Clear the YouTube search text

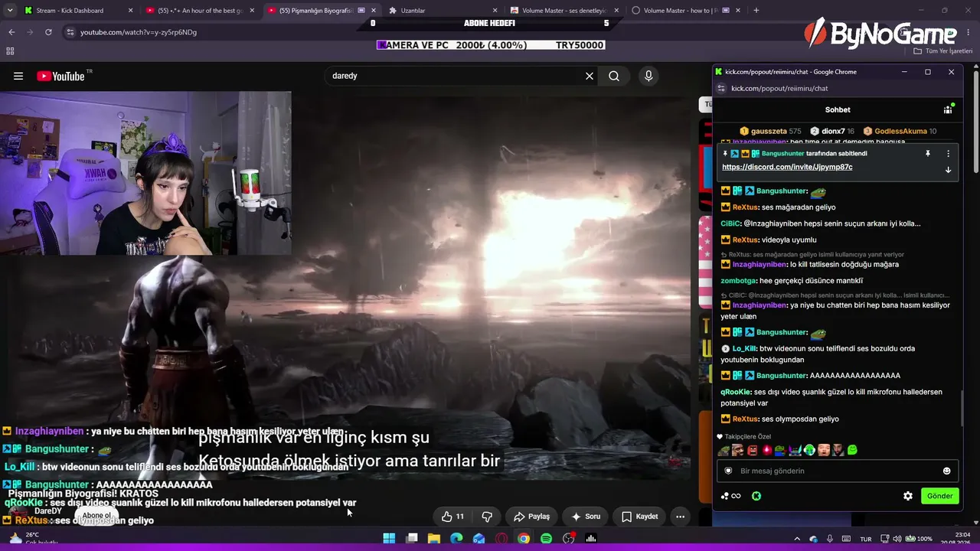[x=590, y=76]
